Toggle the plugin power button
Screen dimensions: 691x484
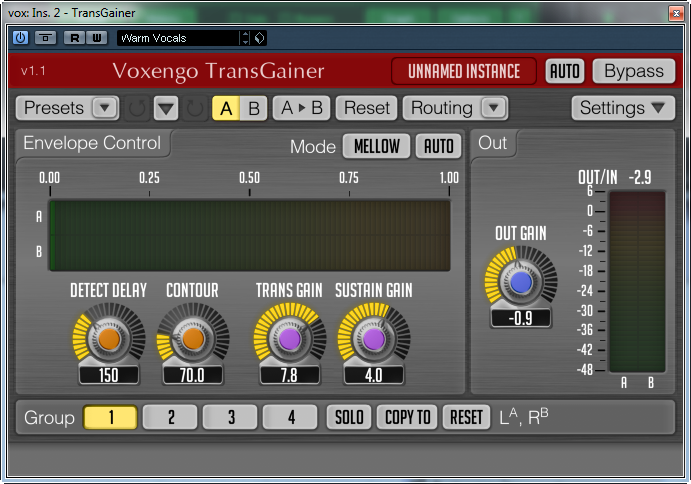pos(20,38)
